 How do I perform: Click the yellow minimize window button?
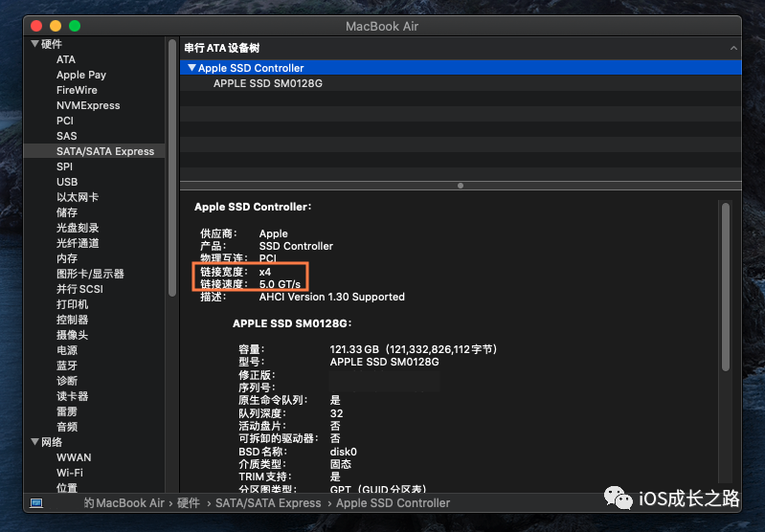point(56,26)
